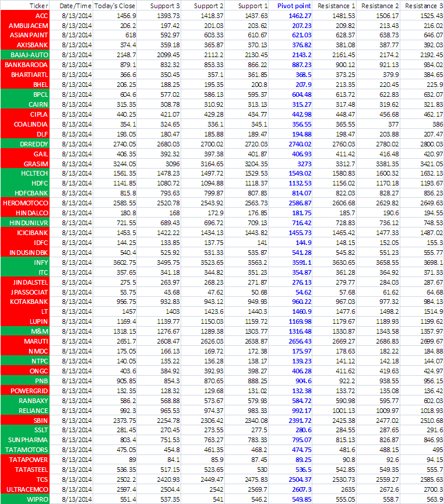Screen dimensions: 444x504
Task: Select SBIN Support 2 value 2306.42
Action: coord(212,421)
